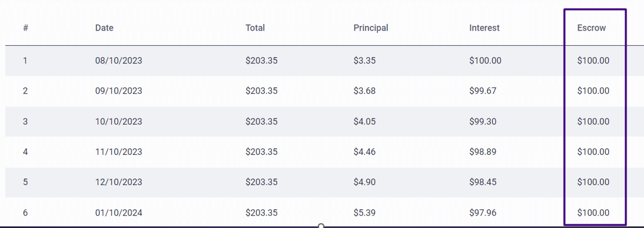644x228 pixels.
Task: Click the $3.68 principal value
Action: 364,91
